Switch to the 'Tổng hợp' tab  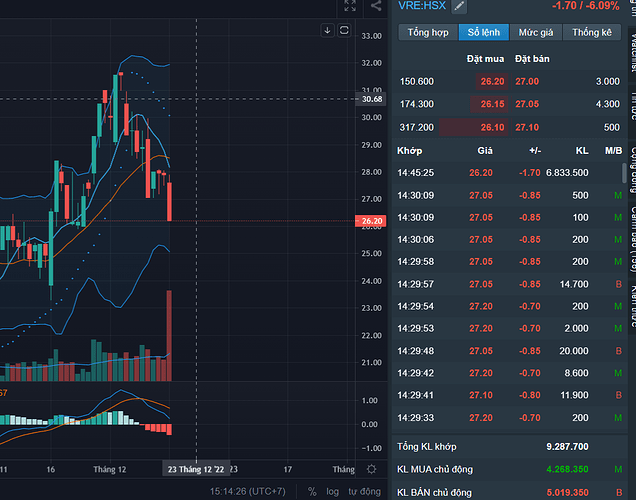click(428, 32)
